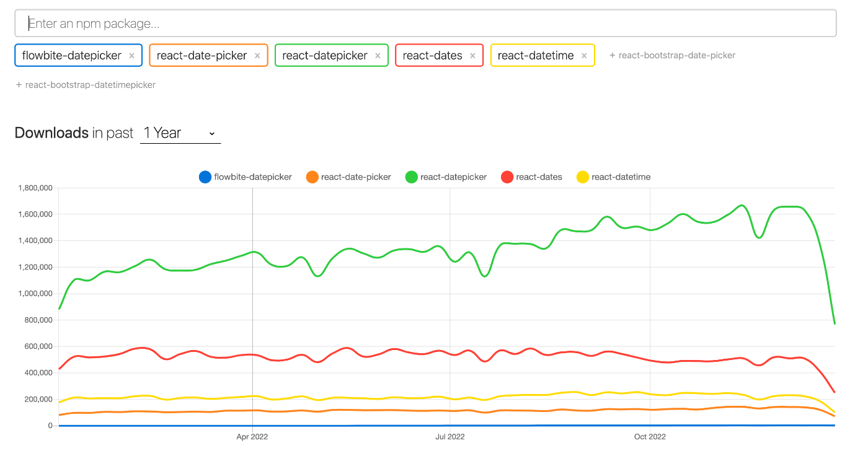Focus the npm package search field
This screenshot has height=474, width=868.
[425, 24]
